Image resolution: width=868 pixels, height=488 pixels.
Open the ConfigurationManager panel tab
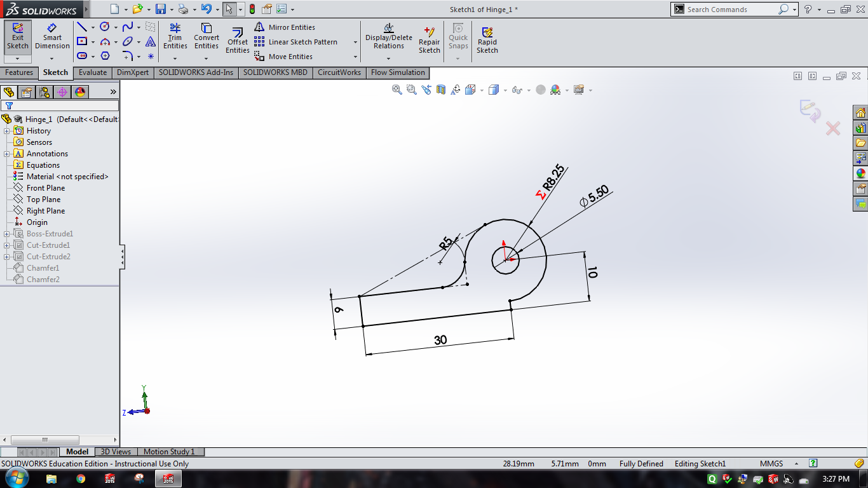(x=44, y=91)
